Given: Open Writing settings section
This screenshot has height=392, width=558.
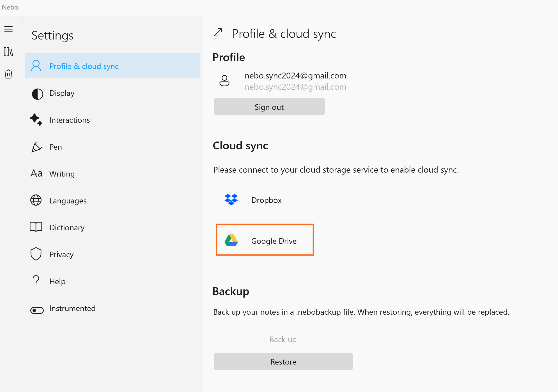Looking at the screenshot, I should (62, 174).
